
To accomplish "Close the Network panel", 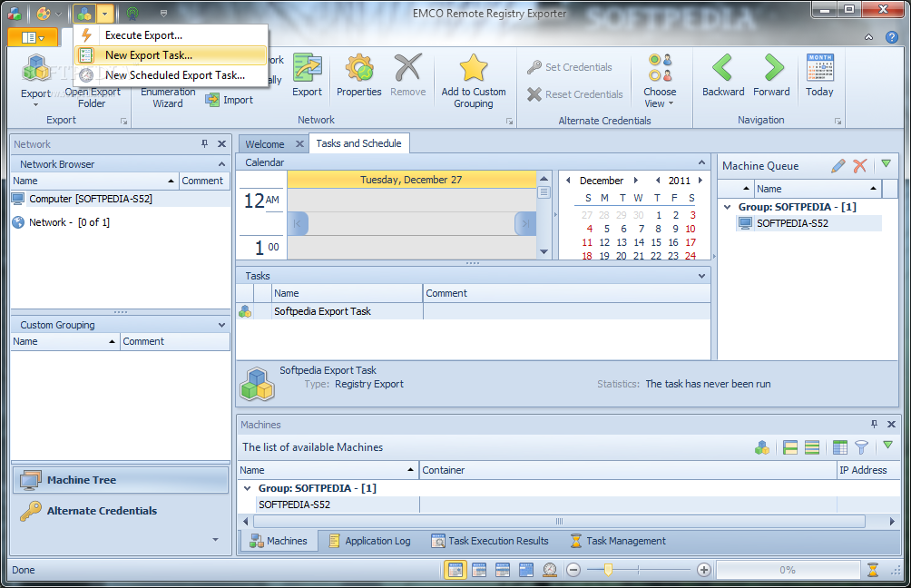I will [222, 143].
